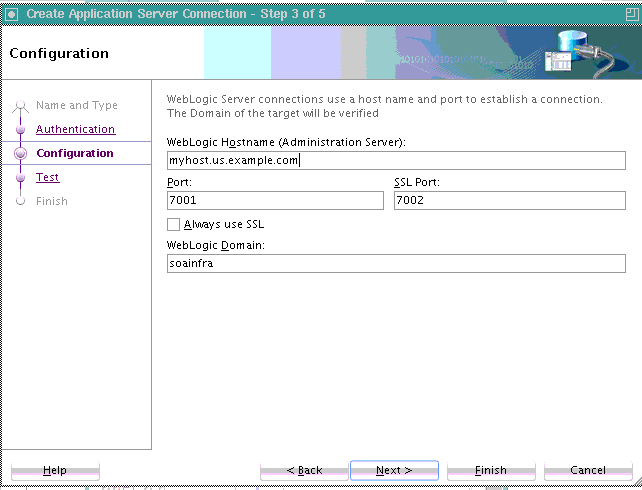Click the Port field containing 7001

(275, 201)
